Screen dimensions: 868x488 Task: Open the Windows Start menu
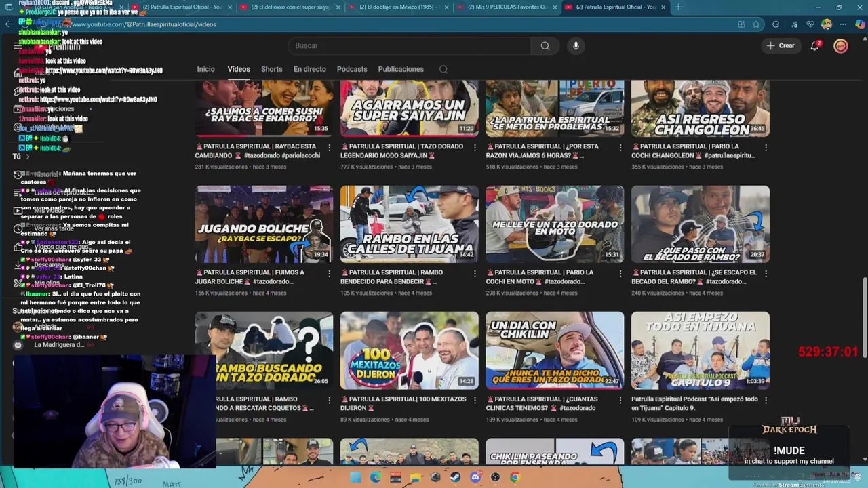[x=355, y=477]
